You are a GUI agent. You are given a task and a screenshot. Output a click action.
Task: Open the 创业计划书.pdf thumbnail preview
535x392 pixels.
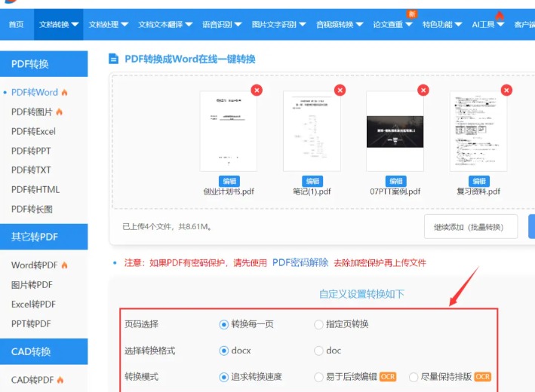pos(229,131)
